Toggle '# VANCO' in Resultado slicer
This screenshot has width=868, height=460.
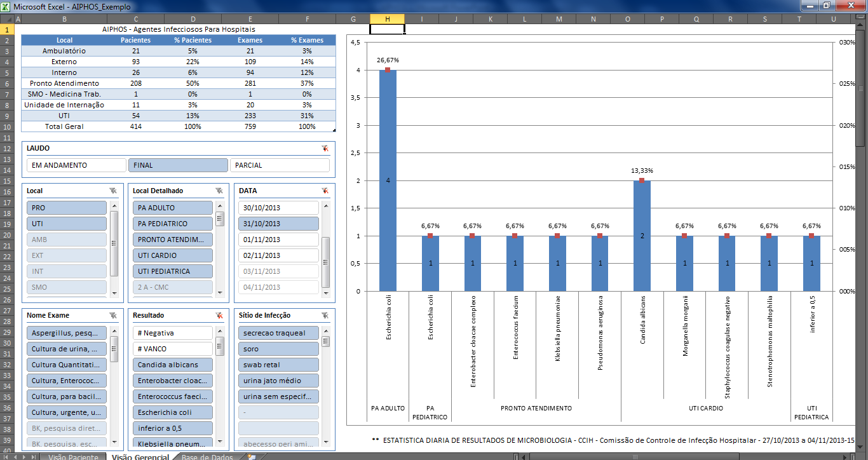click(x=172, y=349)
